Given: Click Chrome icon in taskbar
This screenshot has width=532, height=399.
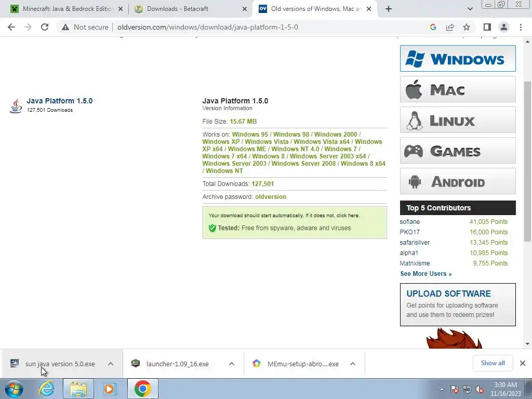Looking at the screenshot, I should 143,389.
